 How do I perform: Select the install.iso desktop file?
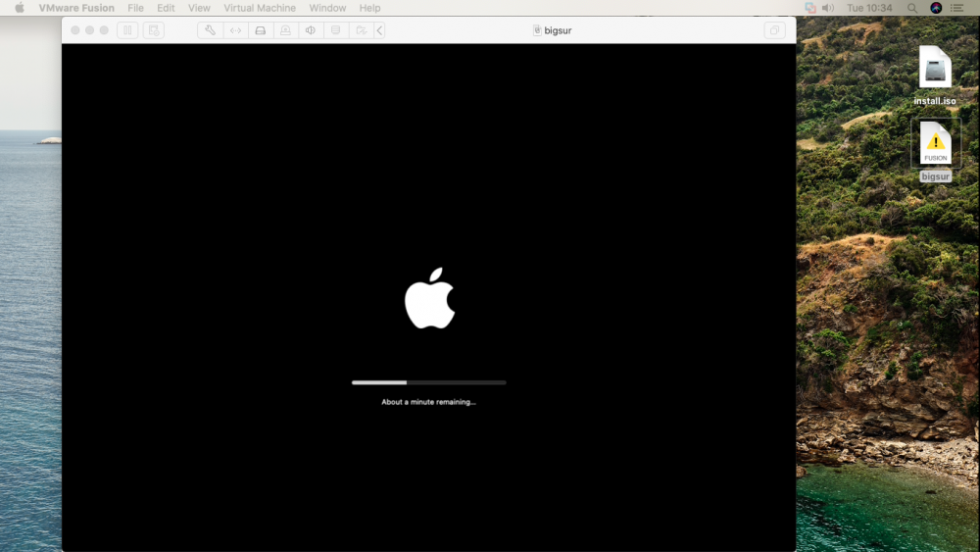(x=935, y=75)
